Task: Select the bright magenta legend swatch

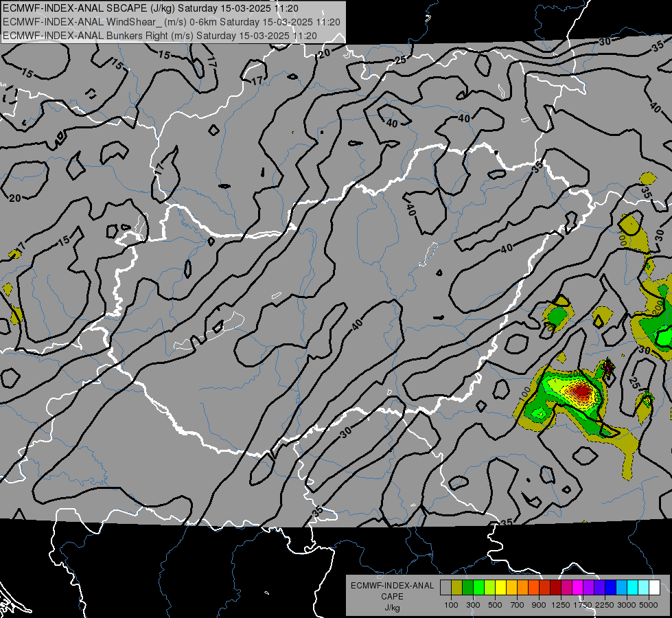Action: click(578, 587)
